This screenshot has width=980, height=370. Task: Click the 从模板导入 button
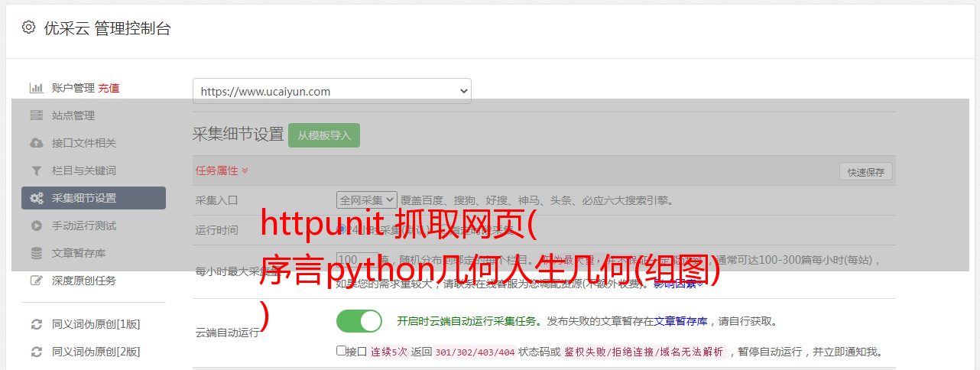click(x=324, y=135)
